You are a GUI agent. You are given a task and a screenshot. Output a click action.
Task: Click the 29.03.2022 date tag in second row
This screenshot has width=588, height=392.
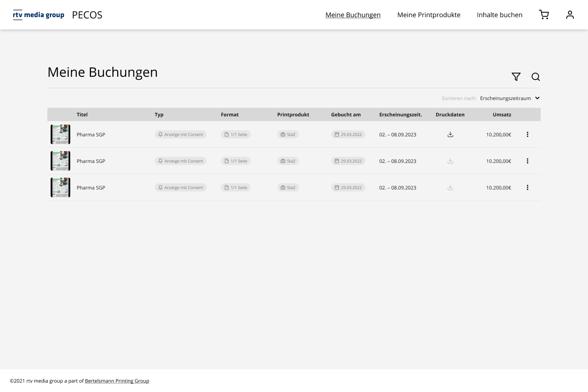[x=348, y=161]
